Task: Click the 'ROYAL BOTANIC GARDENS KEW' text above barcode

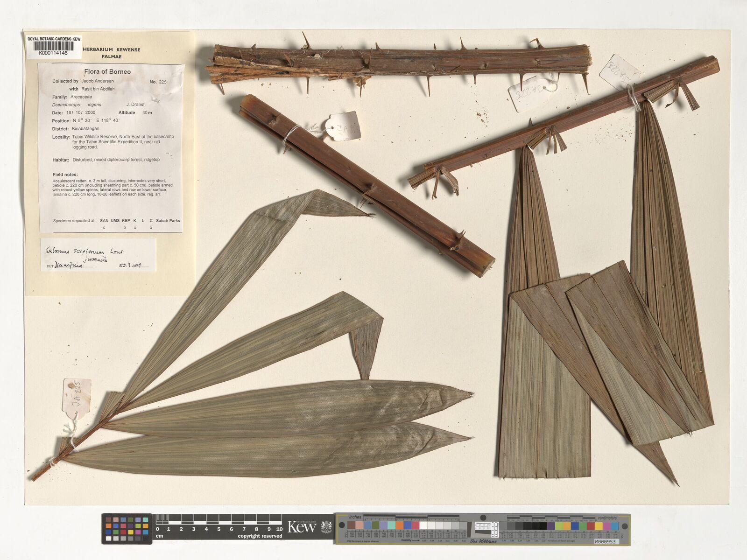Action: point(54,39)
